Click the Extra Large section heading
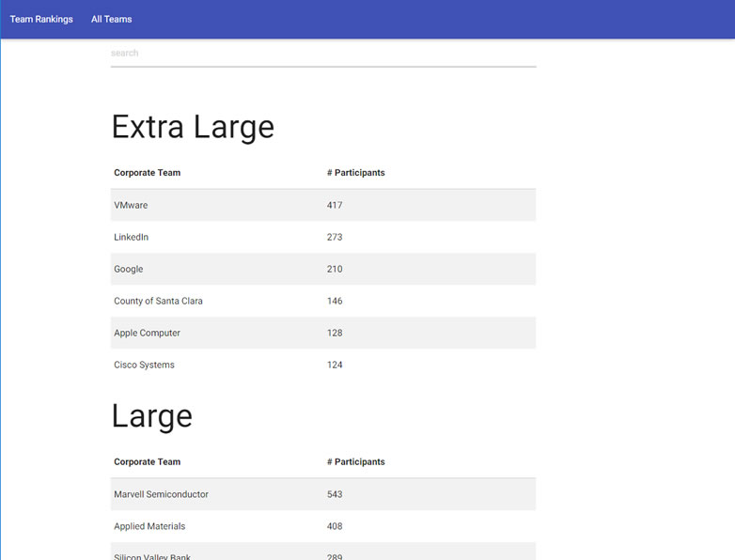This screenshot has width=735, height=560. (x=193, y=127)
